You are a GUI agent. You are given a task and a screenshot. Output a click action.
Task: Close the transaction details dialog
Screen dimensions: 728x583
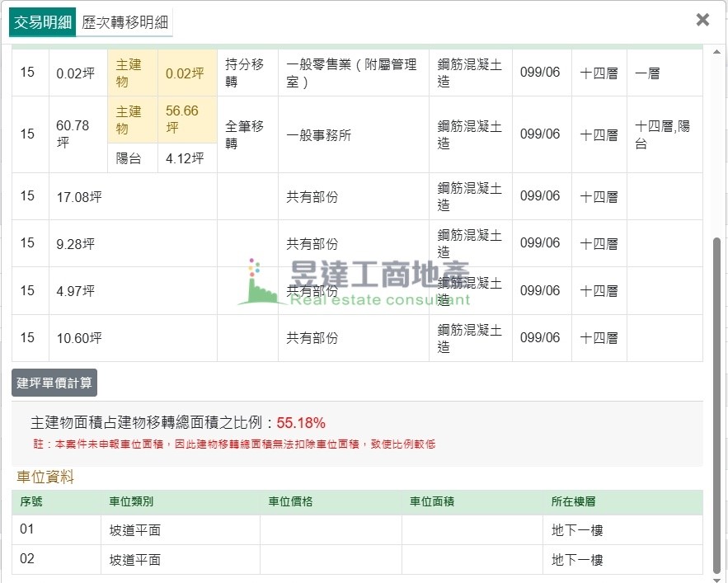pyautogui.click(x=702, y=20)
